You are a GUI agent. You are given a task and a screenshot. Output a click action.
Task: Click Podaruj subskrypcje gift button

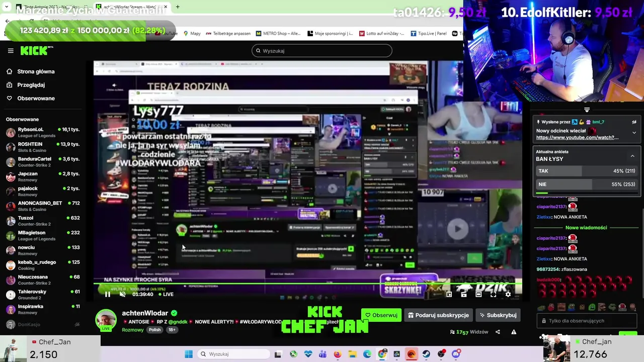pos(438,315)
